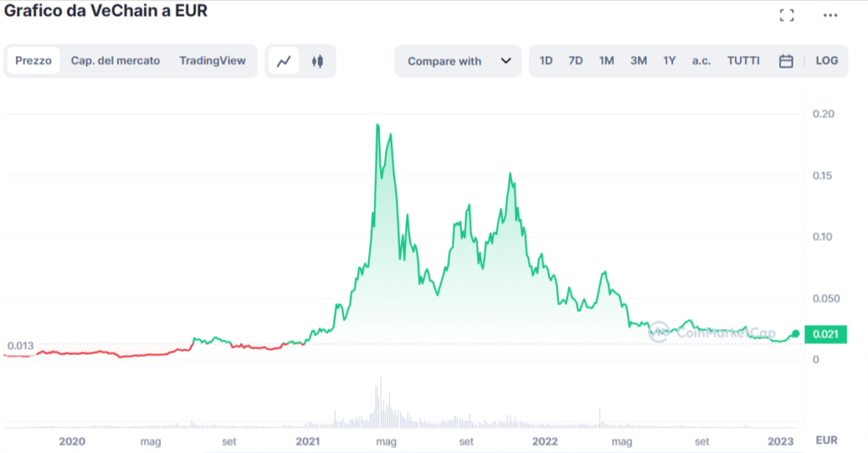Open fullscreen chart mode
The width and height of the screenshot is (868, 453).
pos(787,15)
